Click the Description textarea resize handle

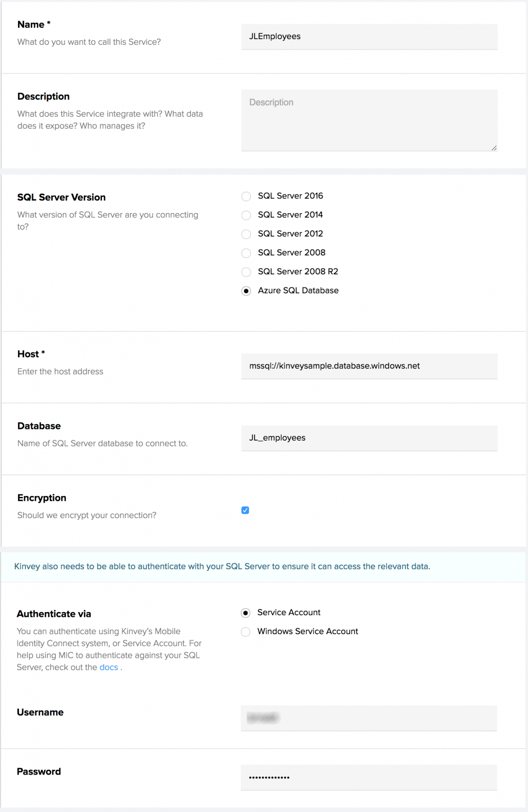click(x=495, y=147)
